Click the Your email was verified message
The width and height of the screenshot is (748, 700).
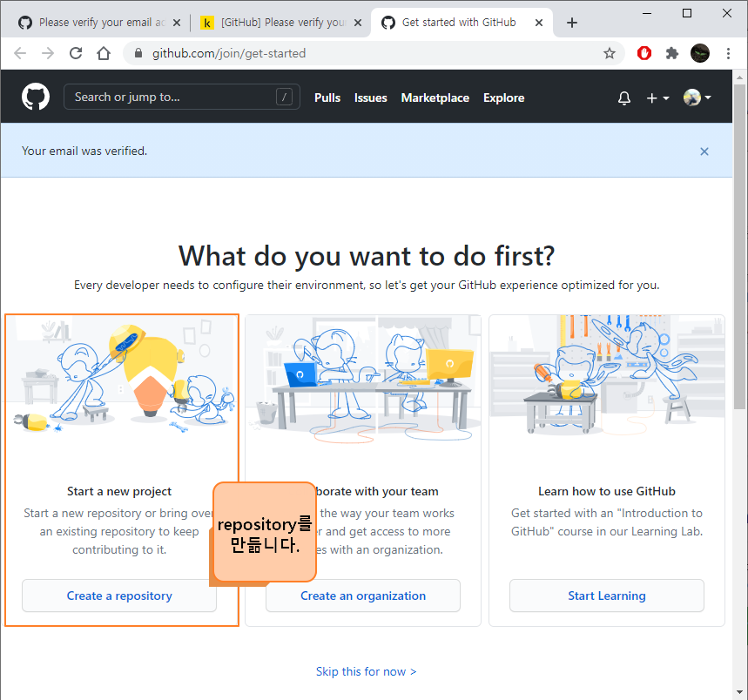[84, 151]
